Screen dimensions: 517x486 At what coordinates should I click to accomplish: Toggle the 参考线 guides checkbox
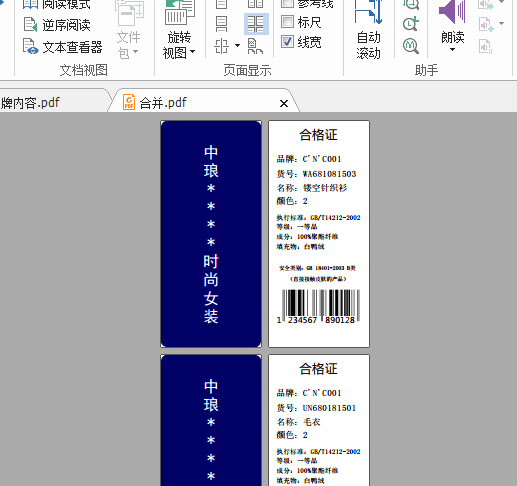[x=287, y=3]
